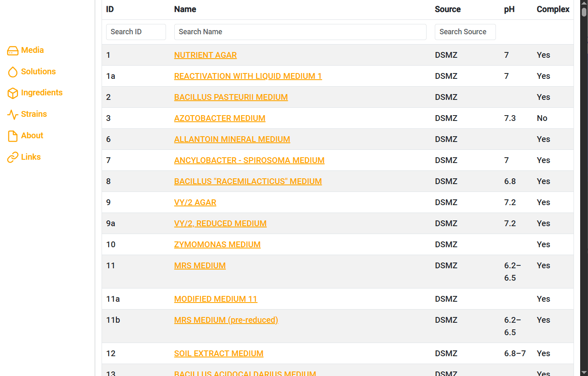Open the Solutions menu item
This screenshot has height=376, width=588.
(38, 71)
